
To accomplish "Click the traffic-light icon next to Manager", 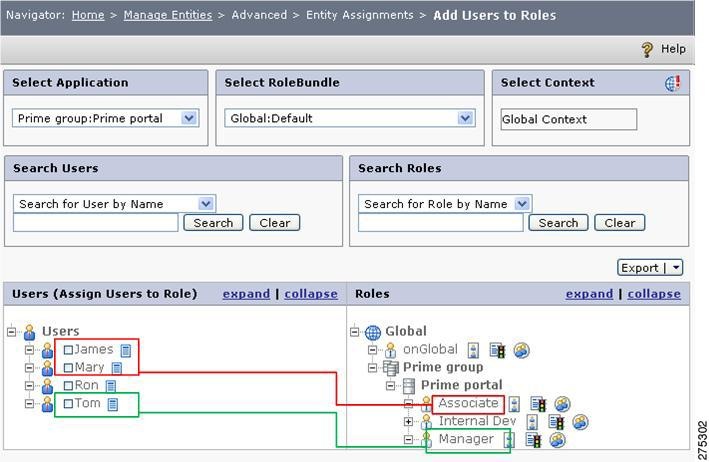I will click(533, 440).
